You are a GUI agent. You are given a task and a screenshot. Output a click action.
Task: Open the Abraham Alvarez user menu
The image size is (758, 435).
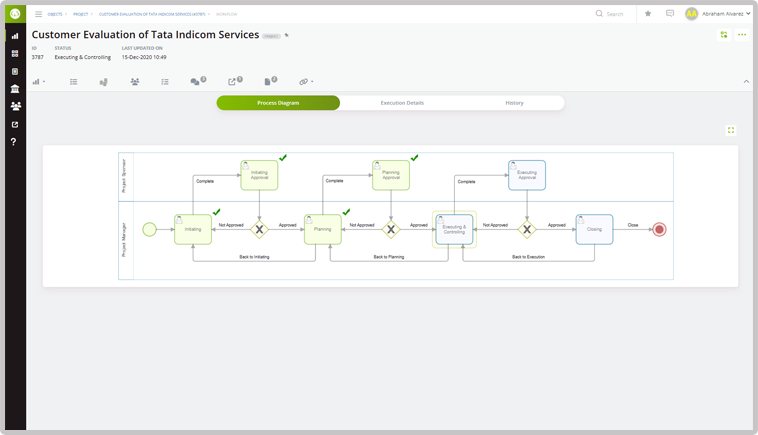pos(726,14)
